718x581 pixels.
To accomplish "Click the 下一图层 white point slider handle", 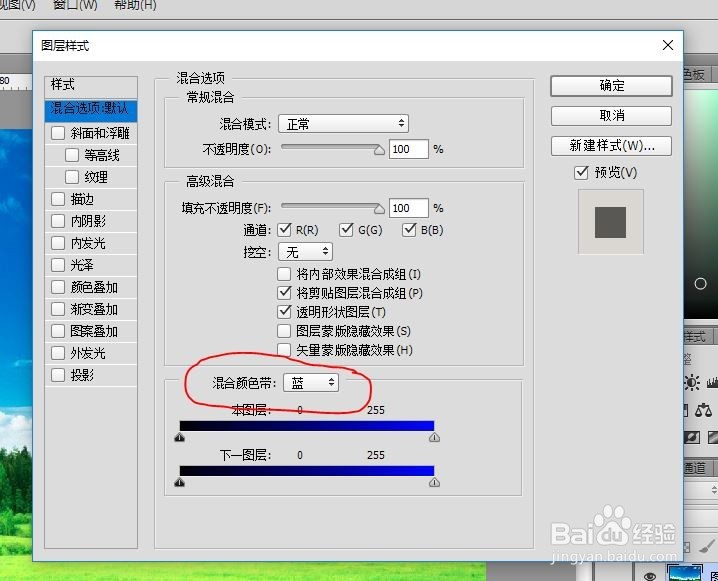I will point(434,482).
